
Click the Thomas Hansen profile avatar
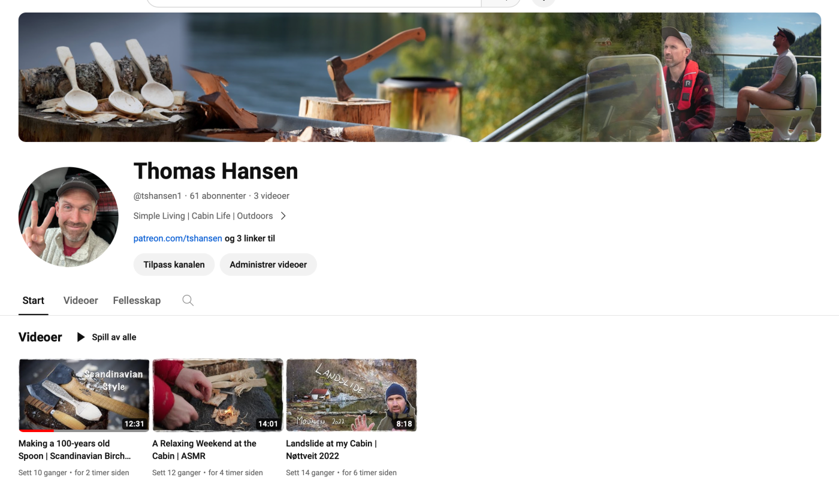coord(68,217)
